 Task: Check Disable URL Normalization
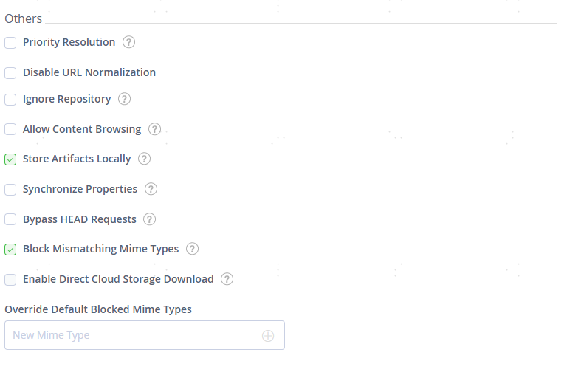[10, 73]
